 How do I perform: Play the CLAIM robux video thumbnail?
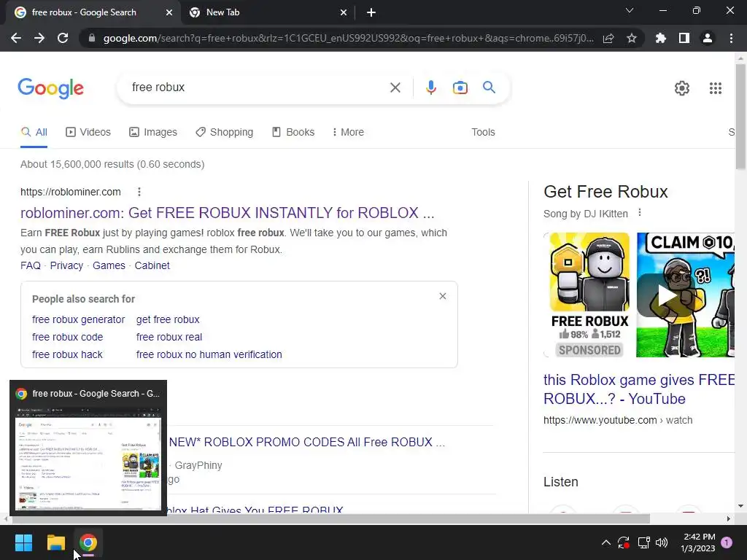point(685,295)
